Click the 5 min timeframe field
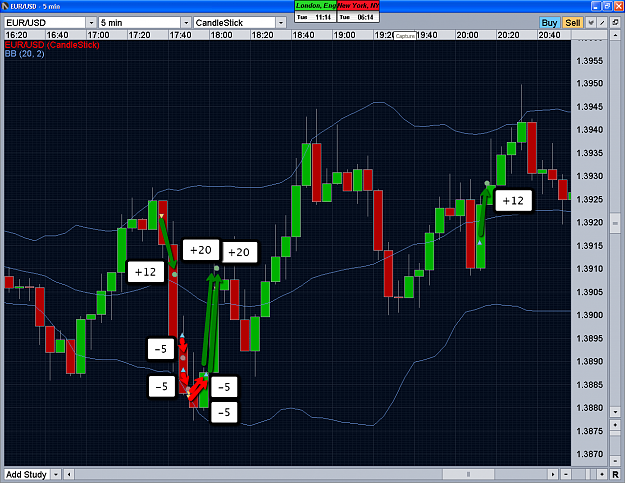Screen dimensions: 625x483 (x=140, y=23)
